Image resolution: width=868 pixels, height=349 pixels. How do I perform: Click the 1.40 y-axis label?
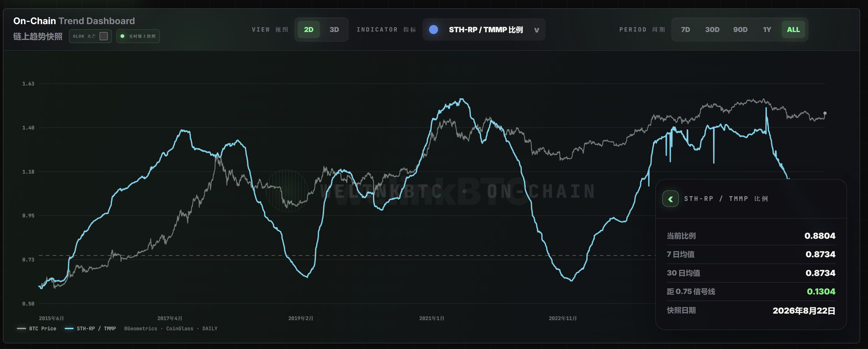28,128
